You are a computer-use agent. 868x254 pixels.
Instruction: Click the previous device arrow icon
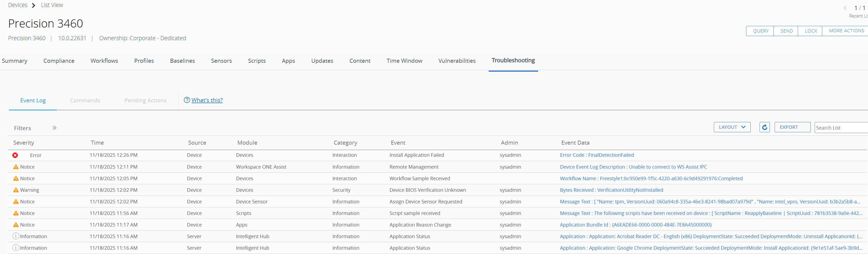(845, 8)
